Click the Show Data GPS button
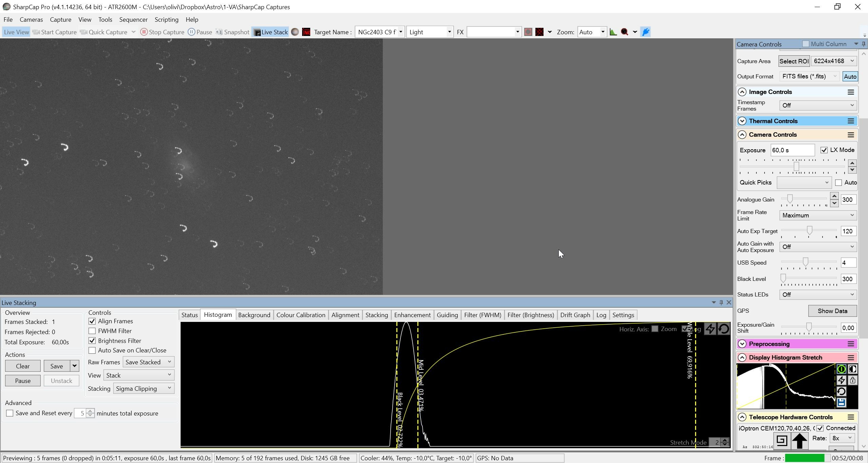 pyautogui.click(x=832, y=311)
